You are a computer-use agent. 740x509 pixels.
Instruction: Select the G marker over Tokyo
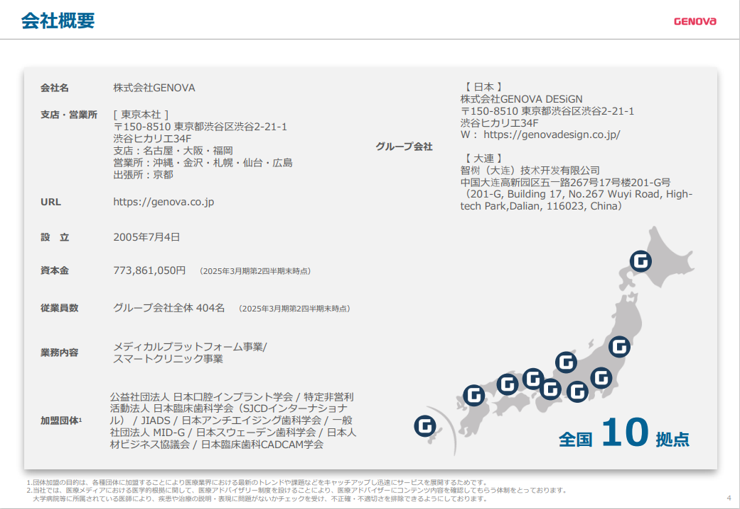[601, 378]
